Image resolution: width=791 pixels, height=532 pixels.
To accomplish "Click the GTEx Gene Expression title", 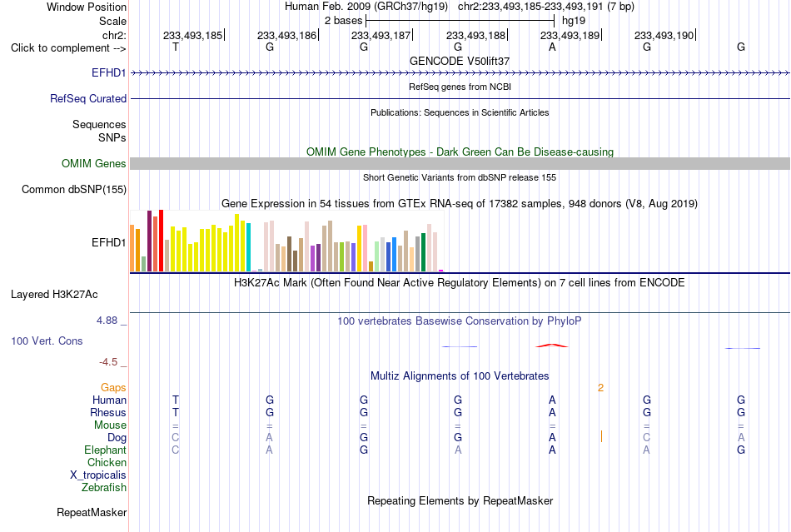I will [x=460, y=204].
